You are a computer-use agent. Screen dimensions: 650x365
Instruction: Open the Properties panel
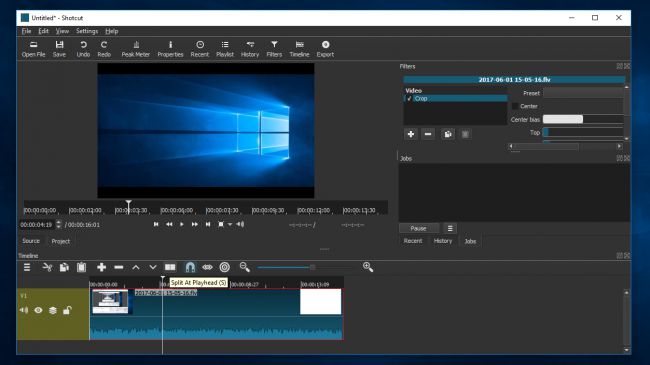point(170,49)
